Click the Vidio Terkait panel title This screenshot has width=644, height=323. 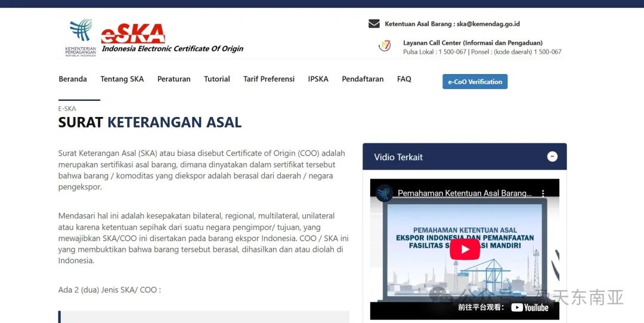(x=398, y=157)
